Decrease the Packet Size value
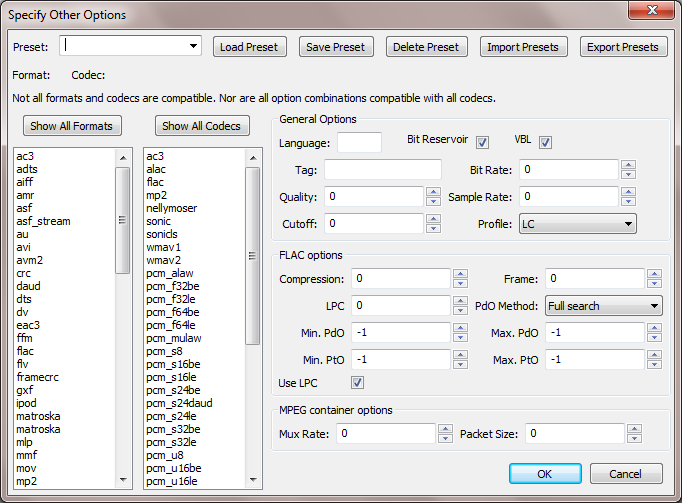Screen dimensions: 682x503 click(632, 438)
